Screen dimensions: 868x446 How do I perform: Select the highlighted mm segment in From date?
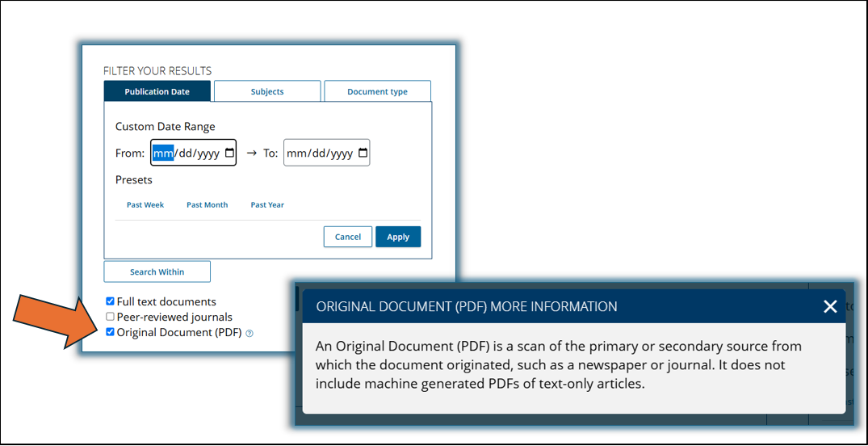[x=163, y=153]
